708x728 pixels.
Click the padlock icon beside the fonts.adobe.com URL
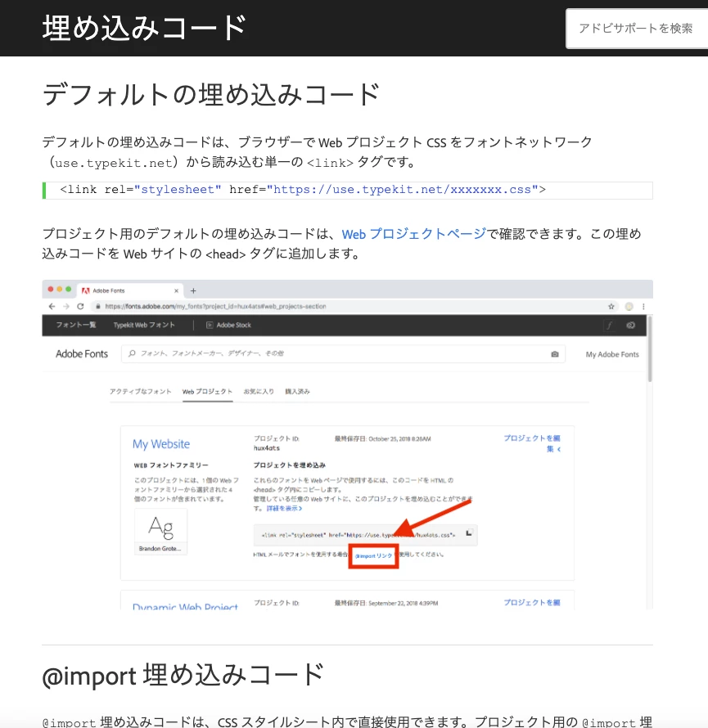click(x=98, y=307)
